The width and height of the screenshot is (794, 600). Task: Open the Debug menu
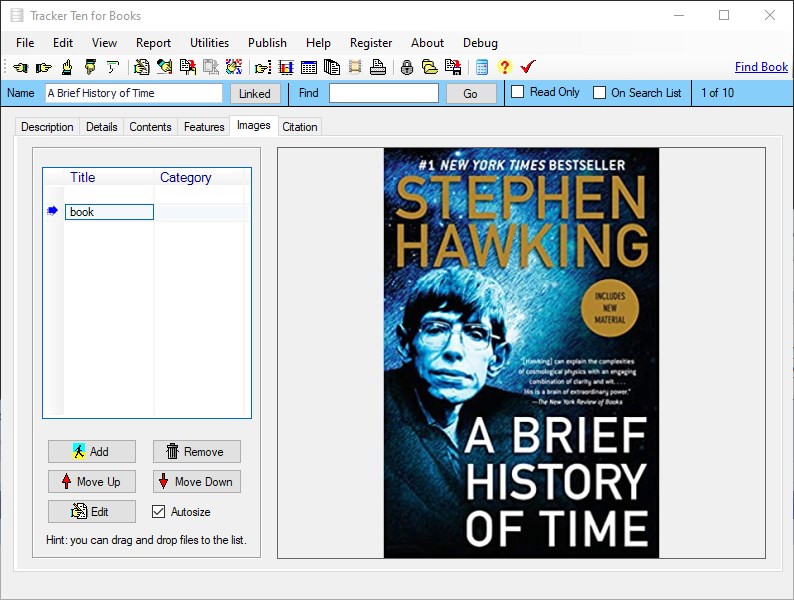[x=480, y=43]
